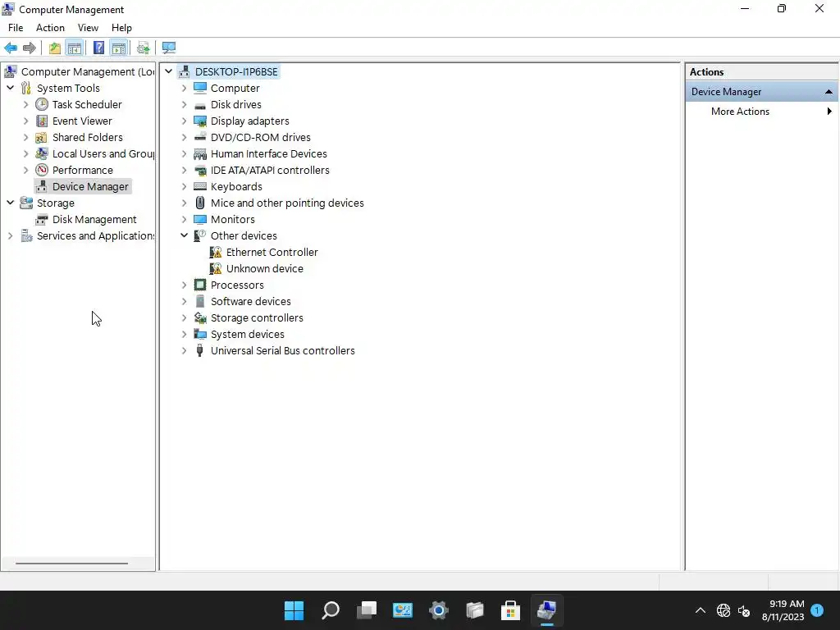This screenshot has width=840, height=630.
Task: Open the Help menu
Action: 121,28
